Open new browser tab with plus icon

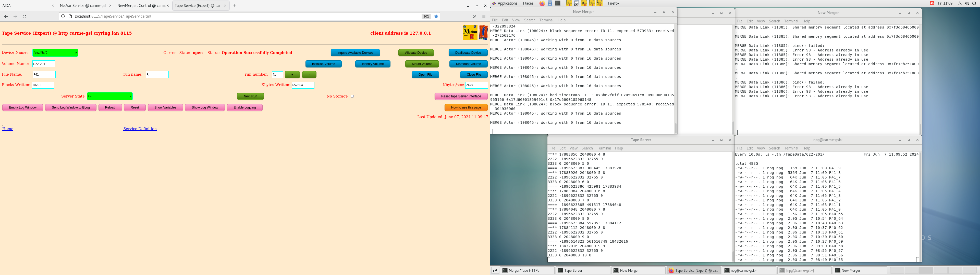pos(235,6)
